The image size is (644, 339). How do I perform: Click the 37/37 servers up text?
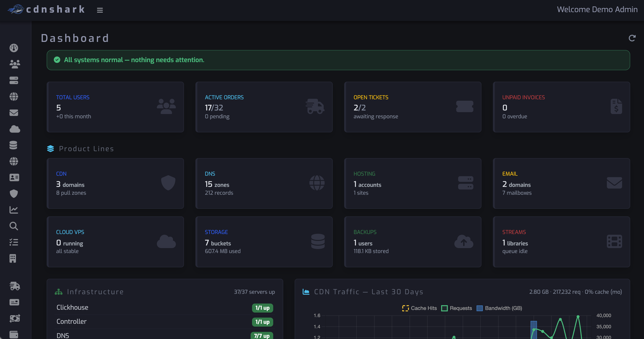coord(254,292)
